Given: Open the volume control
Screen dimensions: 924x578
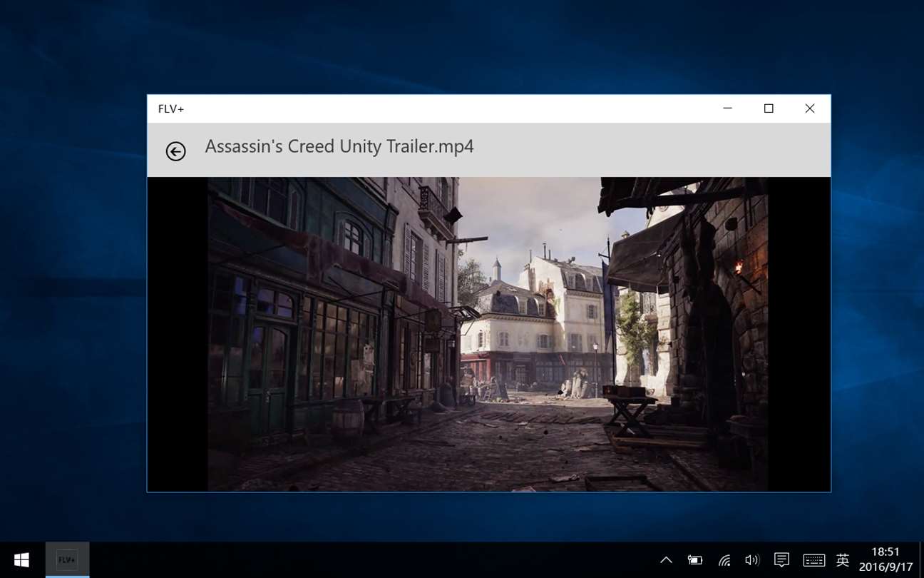Looking at the screenshot, I should coord(752,560).
